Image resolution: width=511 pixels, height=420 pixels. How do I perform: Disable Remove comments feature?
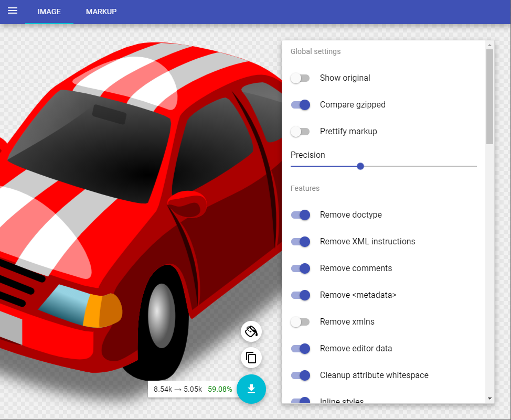(x=300, y=268)
